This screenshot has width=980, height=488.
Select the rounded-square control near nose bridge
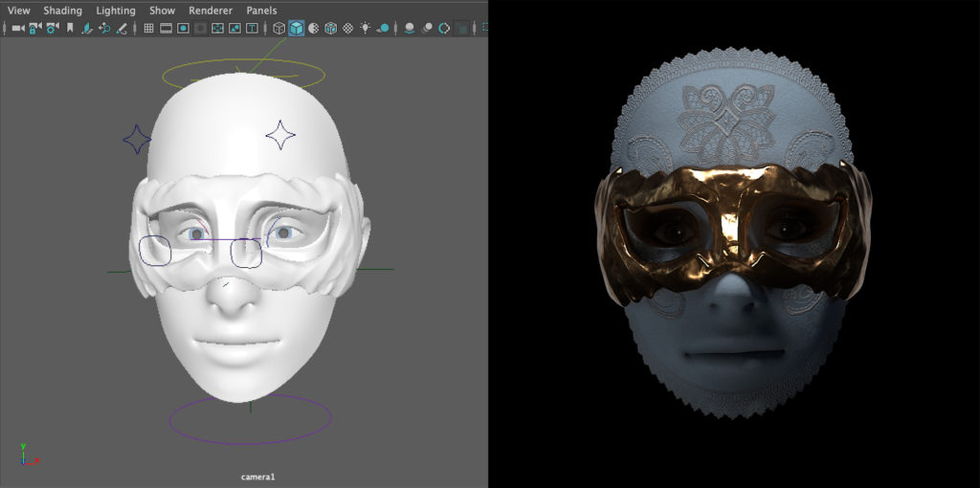click(246, 254)
